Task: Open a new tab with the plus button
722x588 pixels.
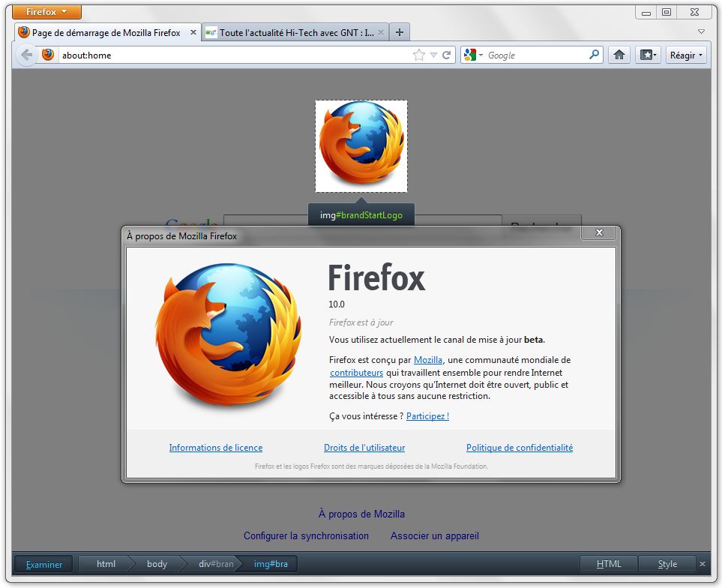Action: (x=400, y=31)
